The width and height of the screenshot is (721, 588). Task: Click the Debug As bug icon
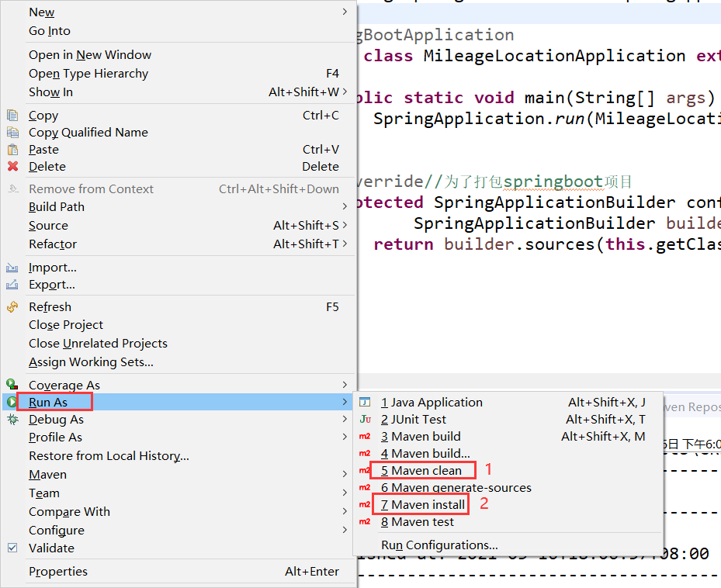12,419
